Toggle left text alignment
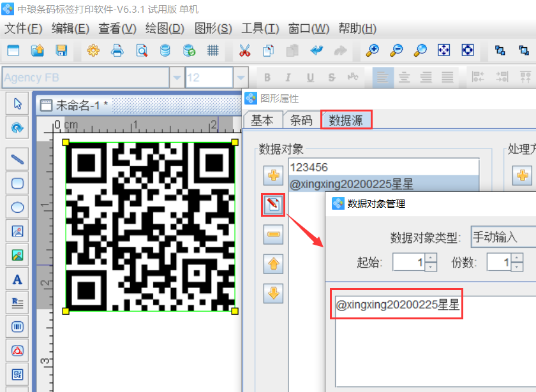The image size is (536, 392). coord(382,78)
